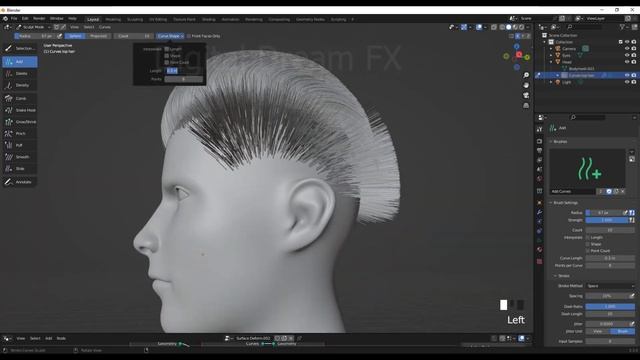640x360 pixels.
Task: Select the Smooth brush tool
Action: point(20,157)
